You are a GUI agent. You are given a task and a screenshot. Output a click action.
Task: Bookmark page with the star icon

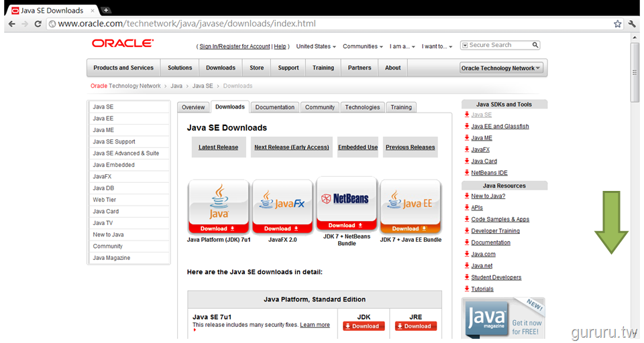(x=617, y=24)
